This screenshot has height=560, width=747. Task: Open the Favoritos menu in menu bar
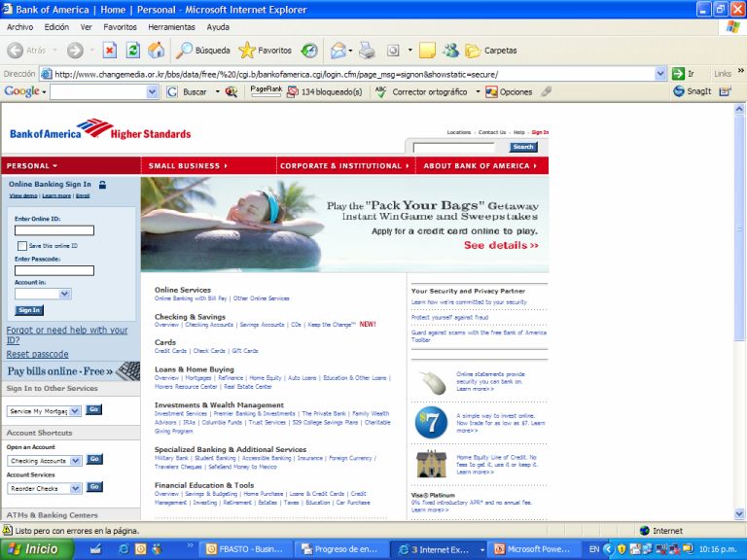[120, 27]
